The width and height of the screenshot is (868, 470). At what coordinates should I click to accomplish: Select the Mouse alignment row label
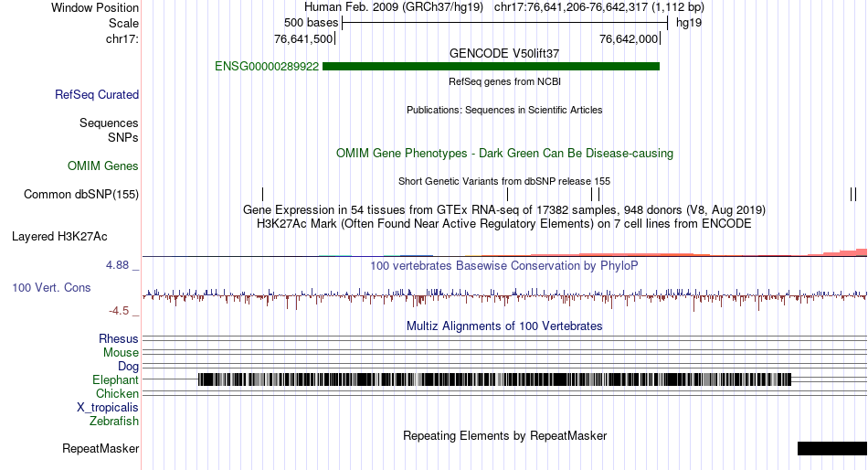(x=121, y=353)
